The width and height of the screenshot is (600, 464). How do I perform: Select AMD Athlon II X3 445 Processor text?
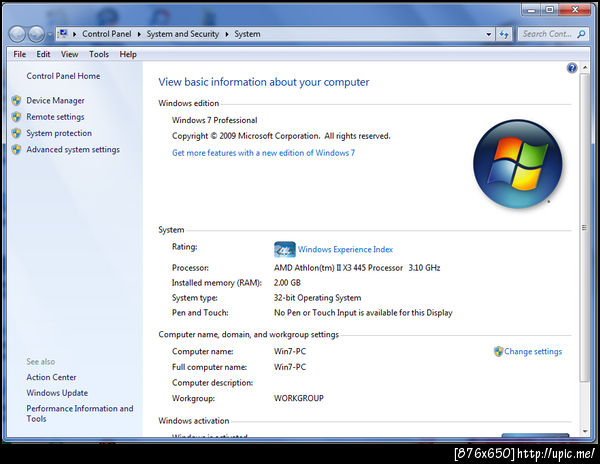(x=338, y=268)
